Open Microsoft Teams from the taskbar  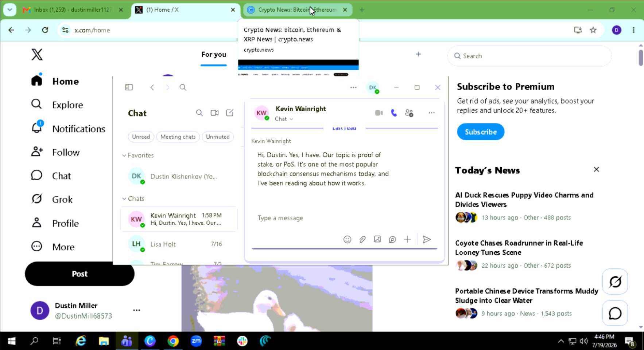(127, 341)
